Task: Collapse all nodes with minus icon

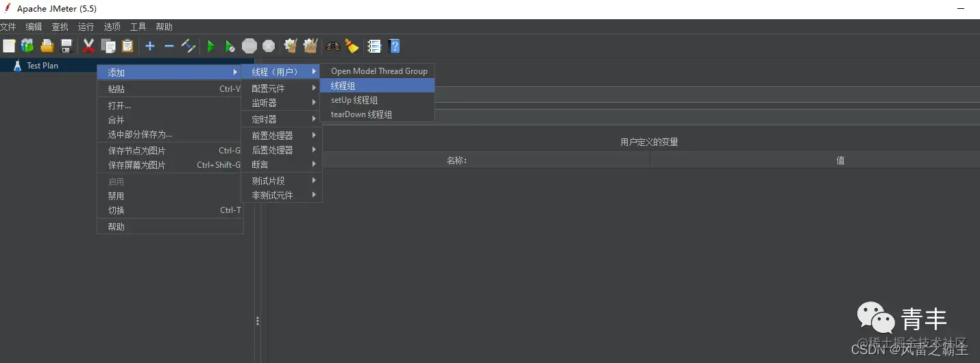Action: click(169, 46)
